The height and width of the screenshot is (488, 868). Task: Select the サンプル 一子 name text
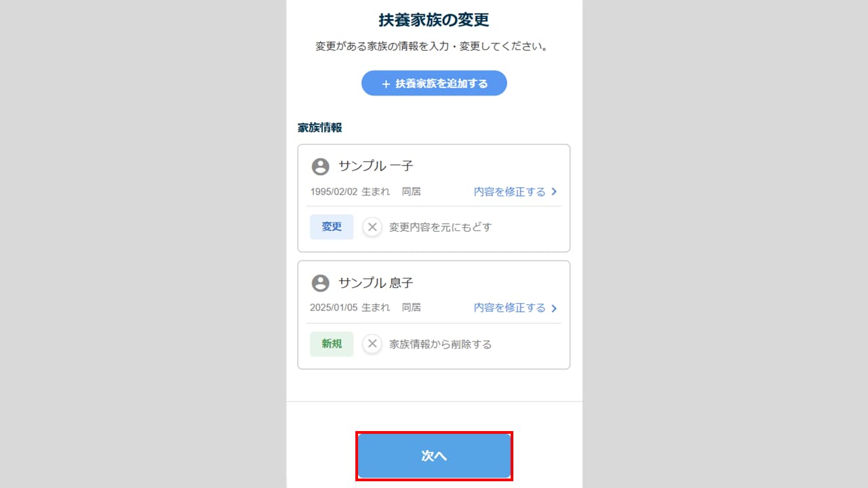pos(376,166)
